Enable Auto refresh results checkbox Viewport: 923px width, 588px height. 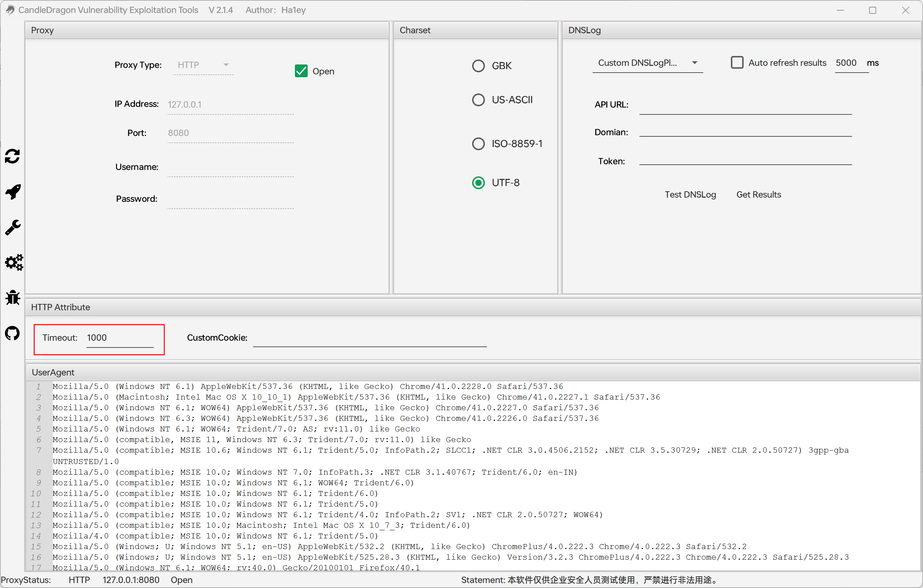point(737,63)
